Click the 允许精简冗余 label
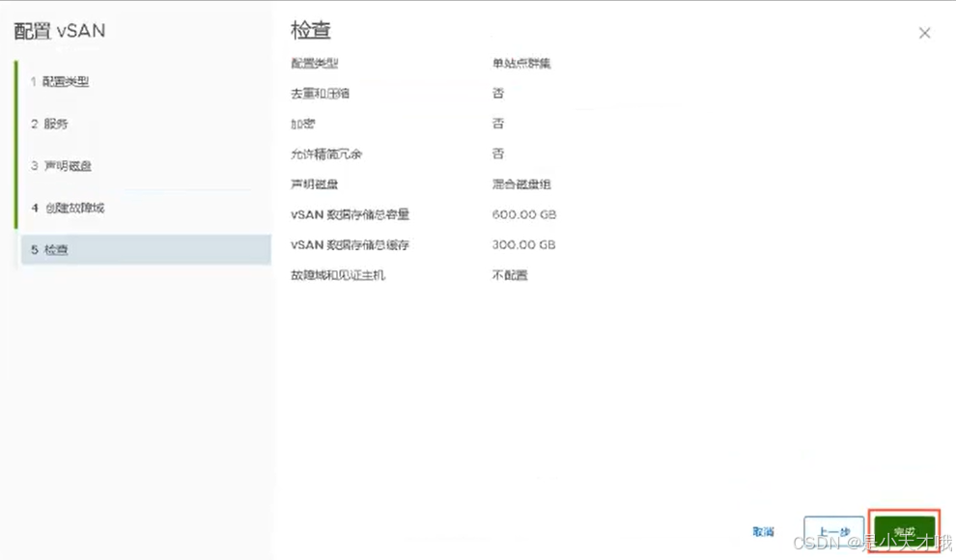 click(326, 154)
